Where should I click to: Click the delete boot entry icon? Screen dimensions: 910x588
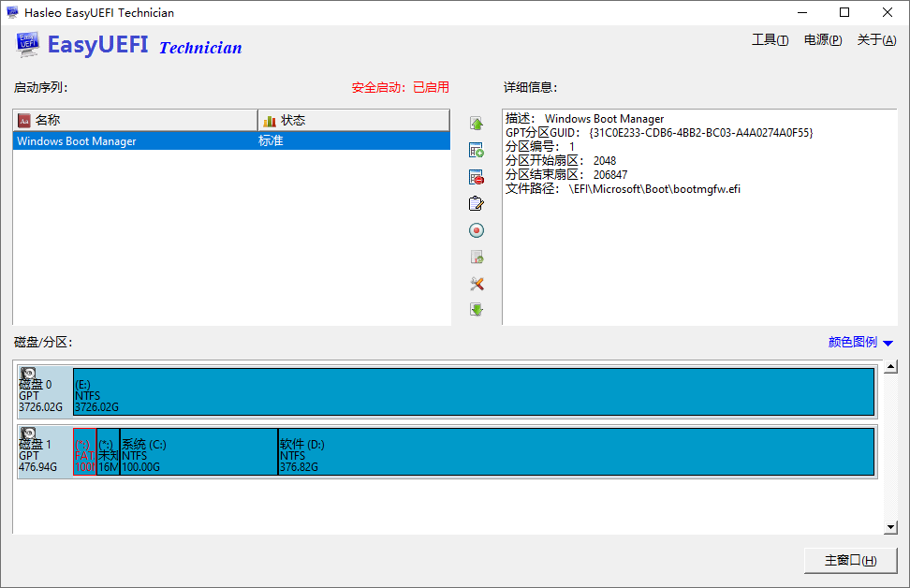tap(477, 176)
